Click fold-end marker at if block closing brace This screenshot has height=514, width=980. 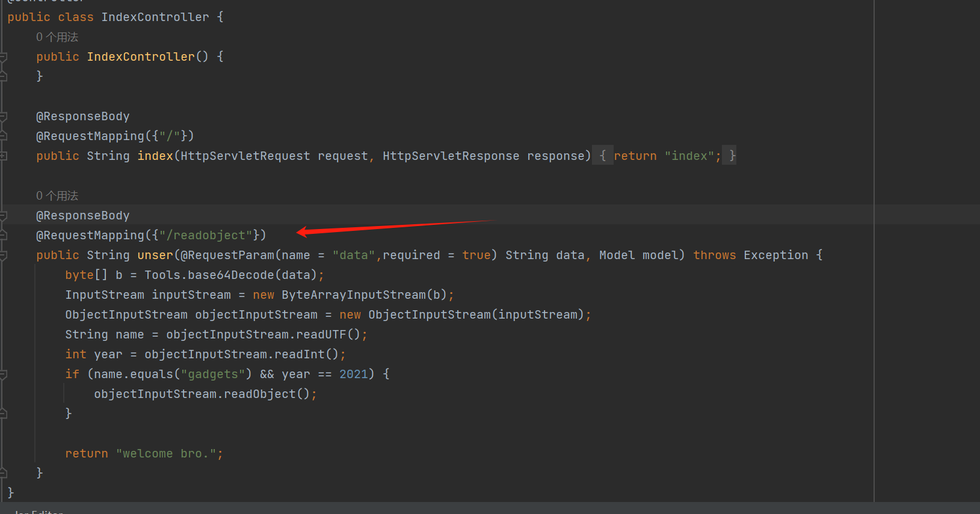pyautogui.click(x=3, y=413)
